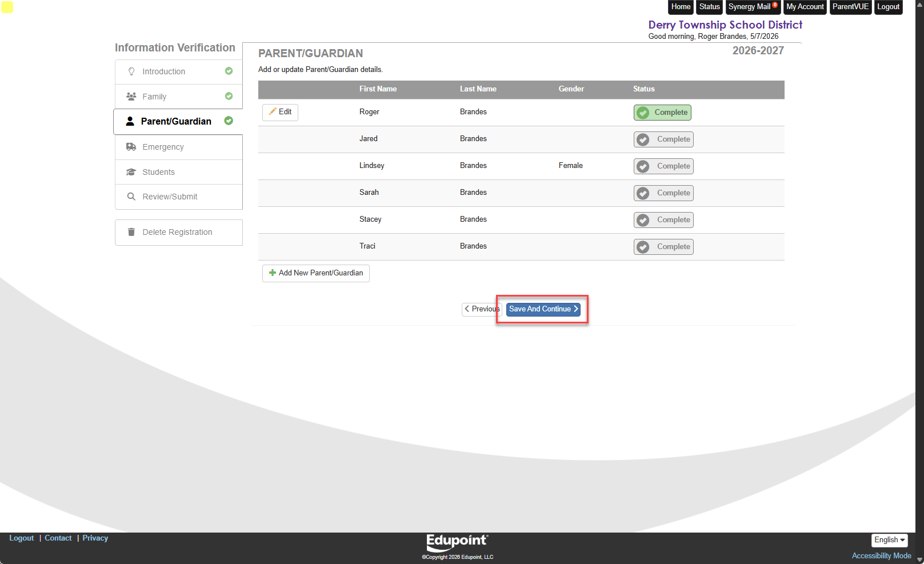Click the gray check icon in Stacey's status
This screenshot has width=924, height=564.
pyautogui.click(x=643, y=220)
